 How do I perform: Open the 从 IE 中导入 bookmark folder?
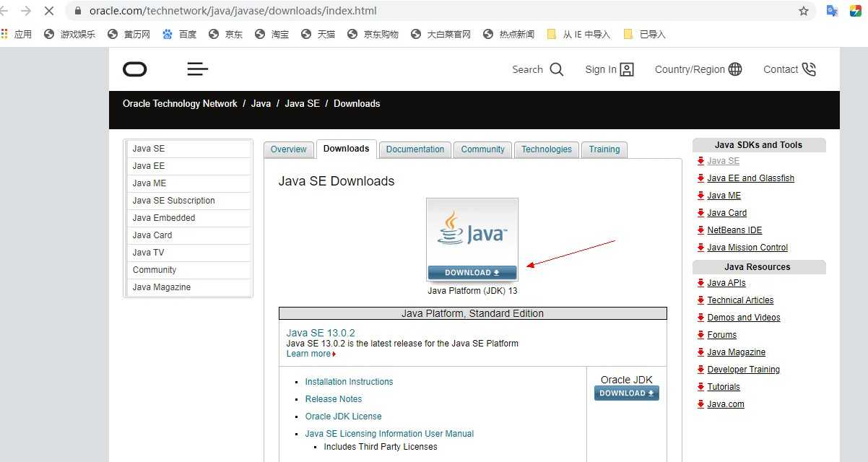coord(578,34)
